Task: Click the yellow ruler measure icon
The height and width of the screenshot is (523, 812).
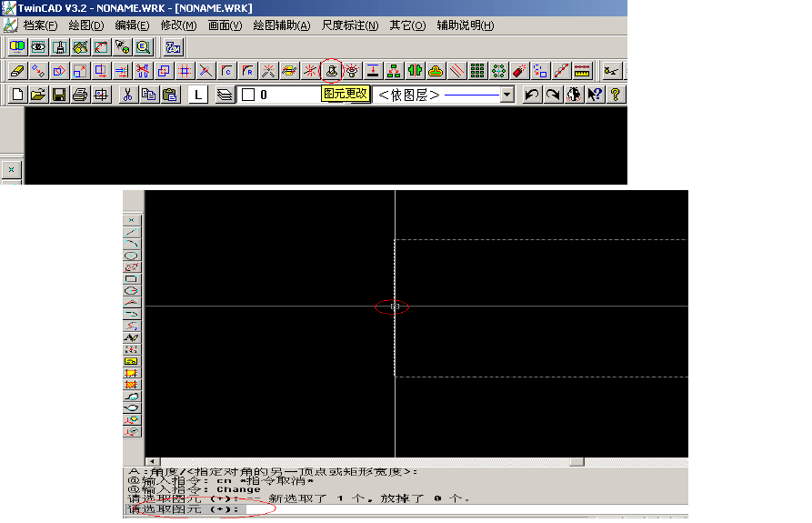Action: click(x=582, y=70)
